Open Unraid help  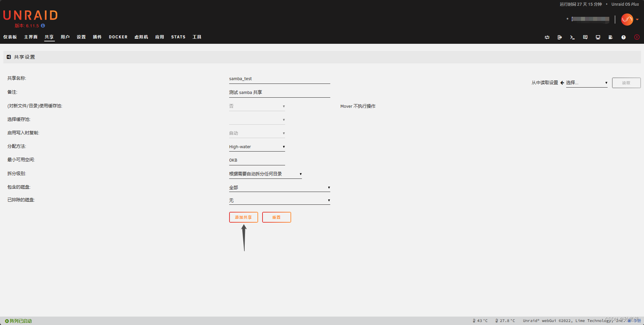click(623, 37)
